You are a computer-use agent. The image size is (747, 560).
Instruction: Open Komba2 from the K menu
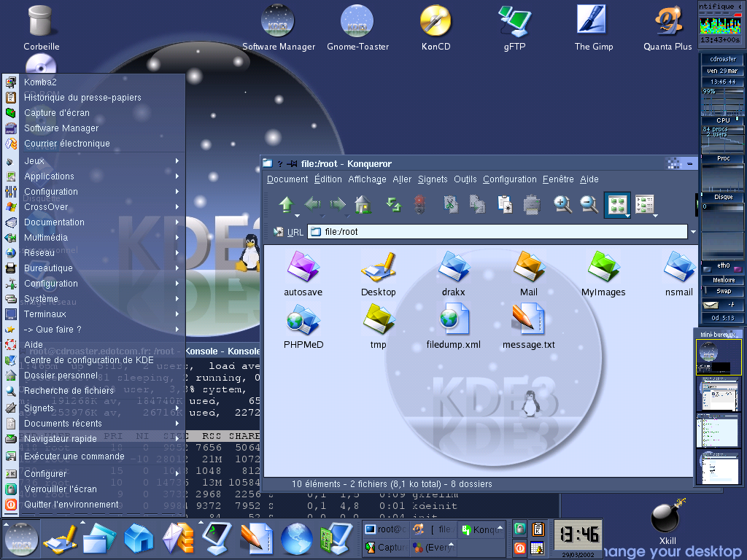coord(94,82)
